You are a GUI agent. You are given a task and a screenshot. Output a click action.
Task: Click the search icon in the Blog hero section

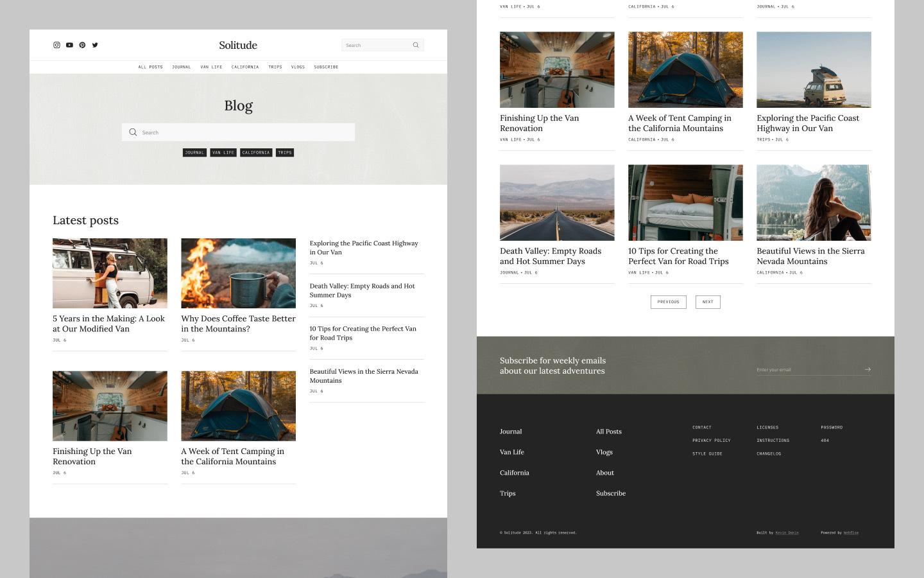tap(133, 132)
